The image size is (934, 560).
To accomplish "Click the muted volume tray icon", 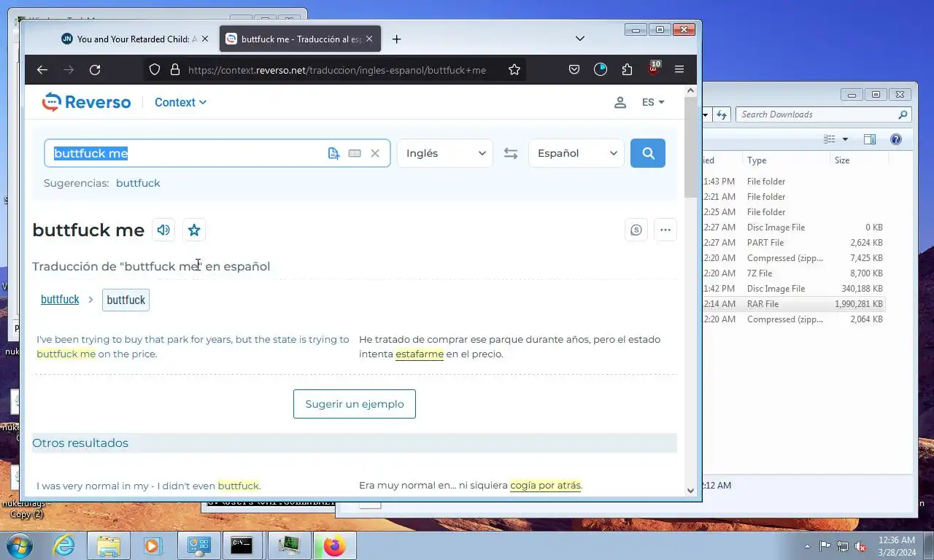I will pyautogui.click(x=860, y=546).
